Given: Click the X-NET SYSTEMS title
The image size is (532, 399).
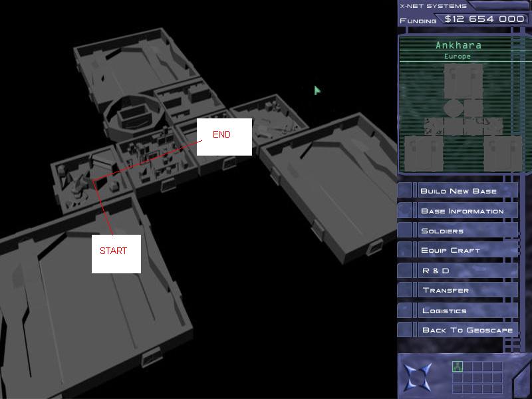Looking at the screenshot, I should point(434,6).
